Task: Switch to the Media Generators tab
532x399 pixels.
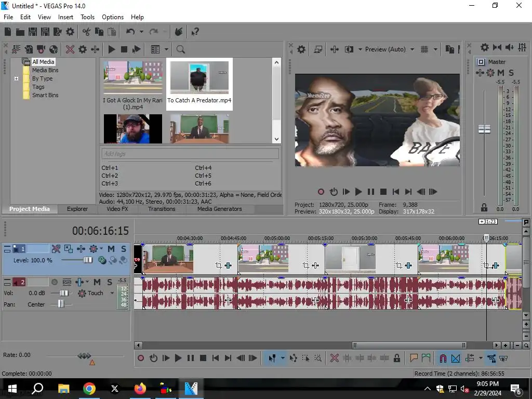Action: (x=220, y=209)
